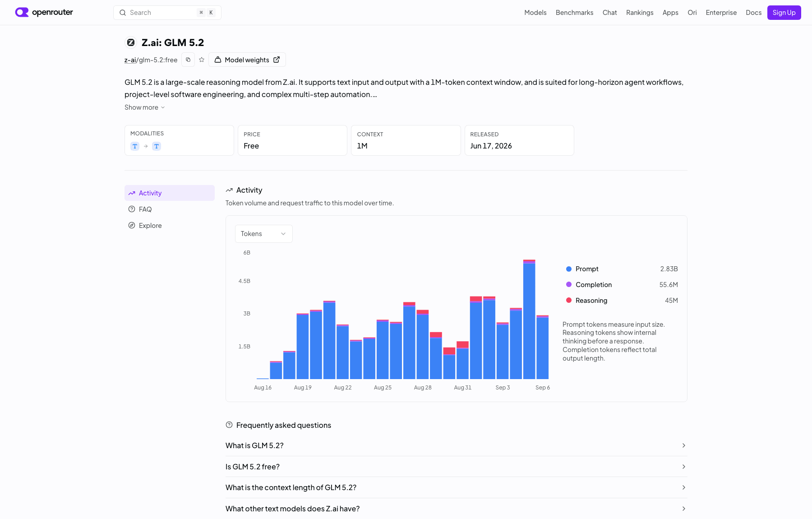This screenshot has height=519, width=812.
Task: Click the z-ai provider link
Action: (x=130, y=60)
